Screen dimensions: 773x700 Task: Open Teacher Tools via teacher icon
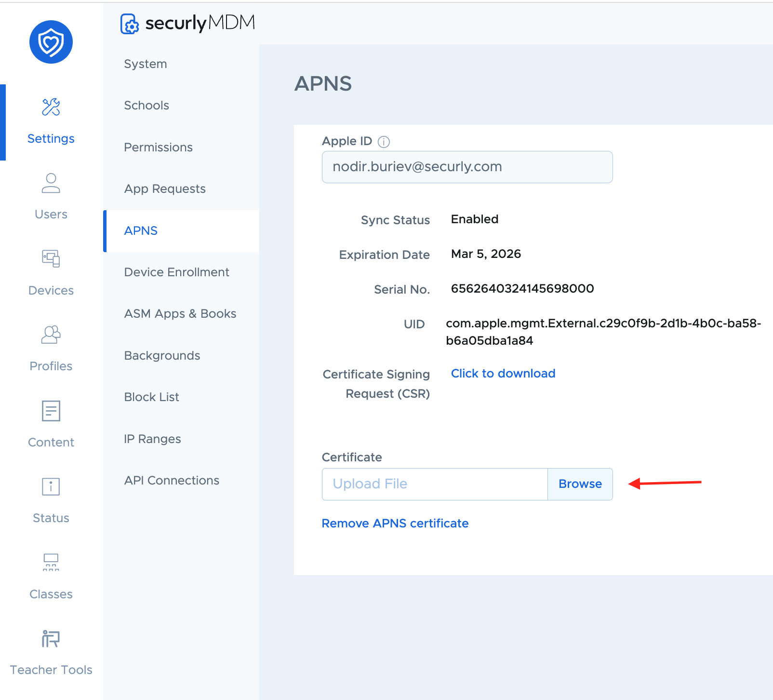(51, 638)
